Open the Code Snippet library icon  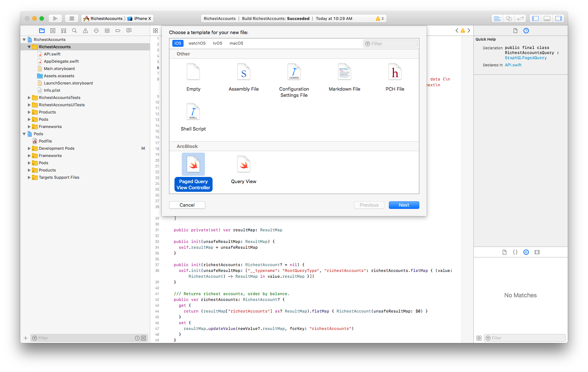pos(515,252)
